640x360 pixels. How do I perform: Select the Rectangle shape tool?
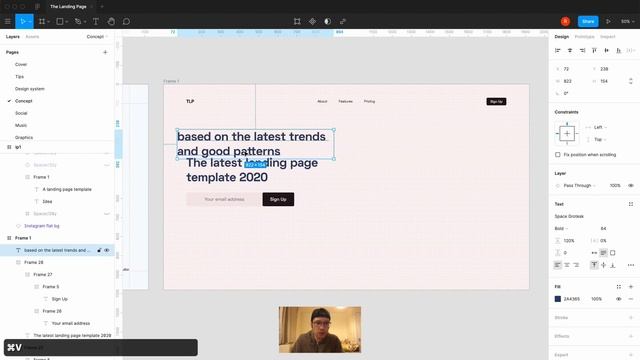tap(60, 21)
